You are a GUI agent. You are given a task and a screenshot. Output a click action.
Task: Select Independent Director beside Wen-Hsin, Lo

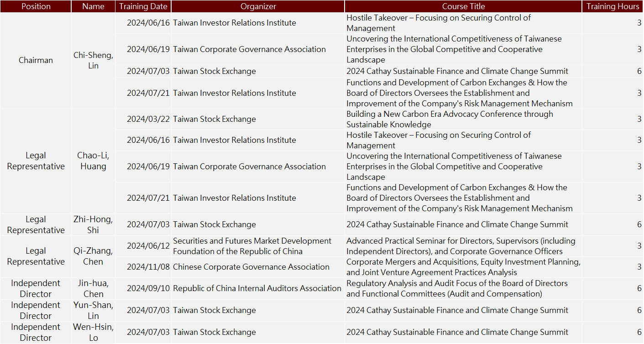tap(36, 332)
